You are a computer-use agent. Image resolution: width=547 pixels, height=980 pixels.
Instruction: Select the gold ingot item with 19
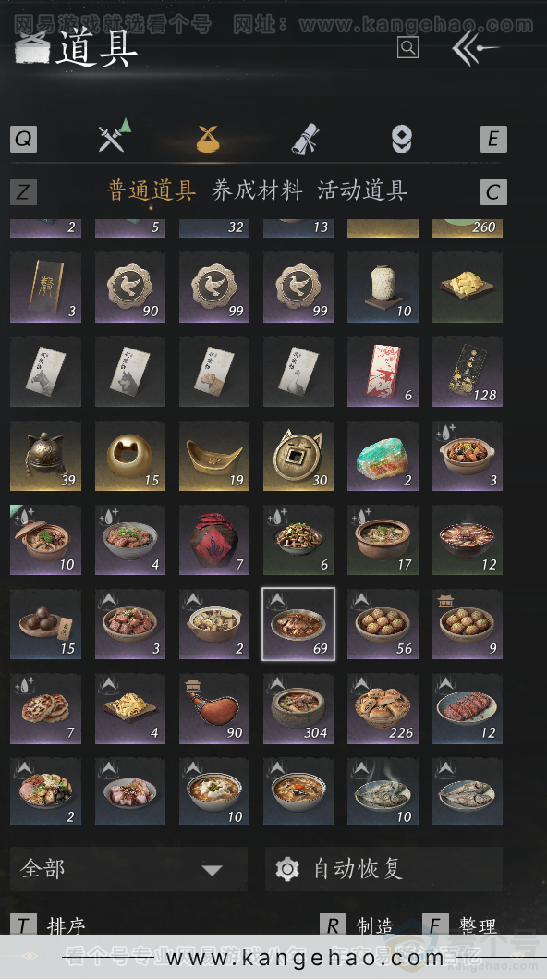pos(214,456)
